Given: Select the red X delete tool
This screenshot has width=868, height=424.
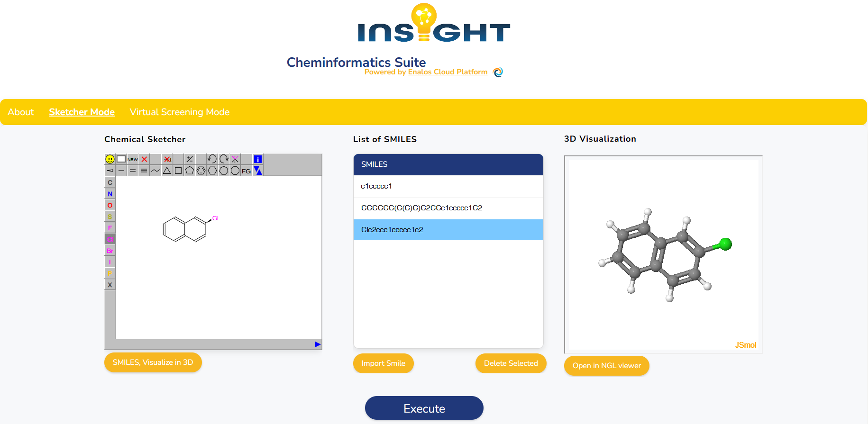Looking at the screenshot, I should 144,159.
